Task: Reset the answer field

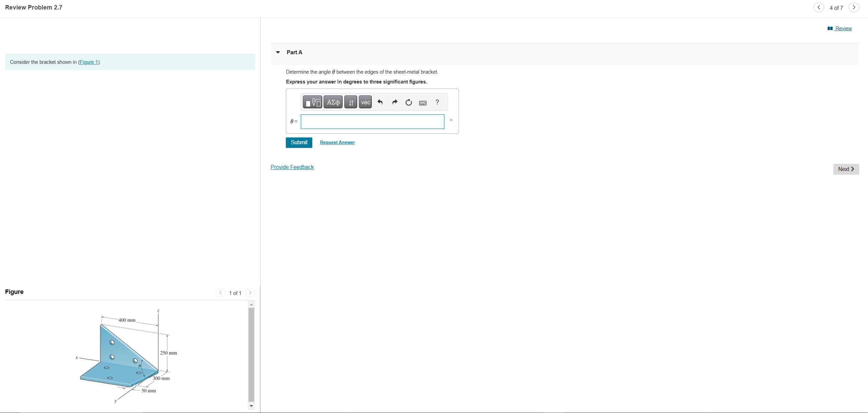Action: [409, 102]
